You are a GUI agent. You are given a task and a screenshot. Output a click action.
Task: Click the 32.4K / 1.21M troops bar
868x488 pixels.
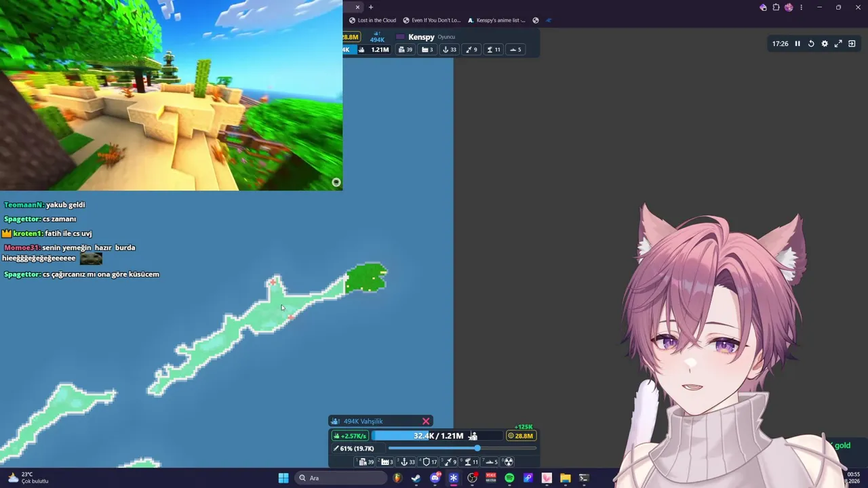click(438, 436)
